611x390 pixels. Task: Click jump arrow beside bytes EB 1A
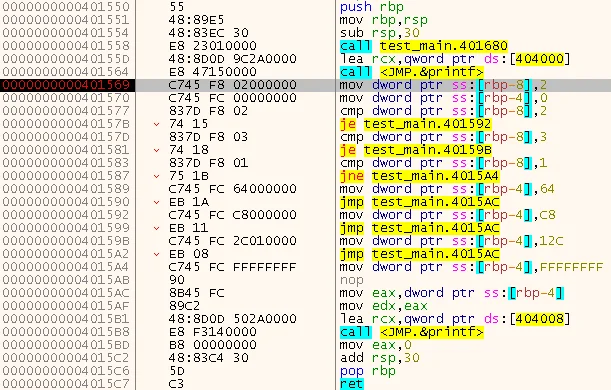click(157, 202)
